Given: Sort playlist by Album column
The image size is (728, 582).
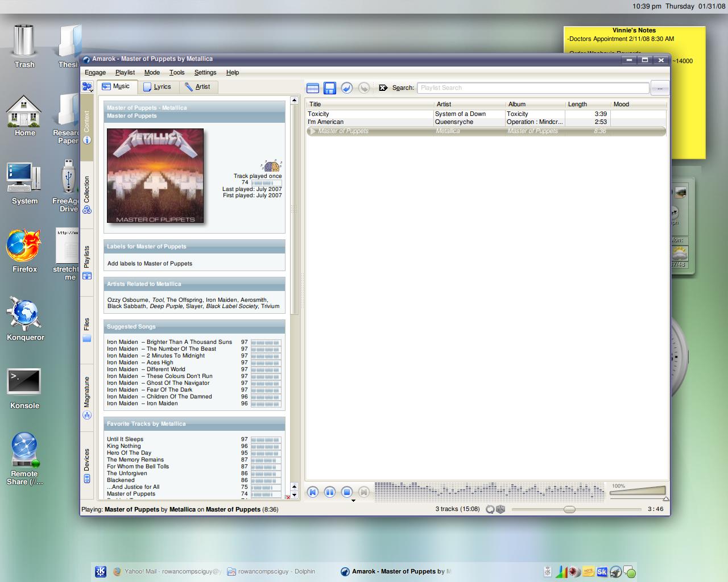Looking at the screenshot, I should (535, 104).
